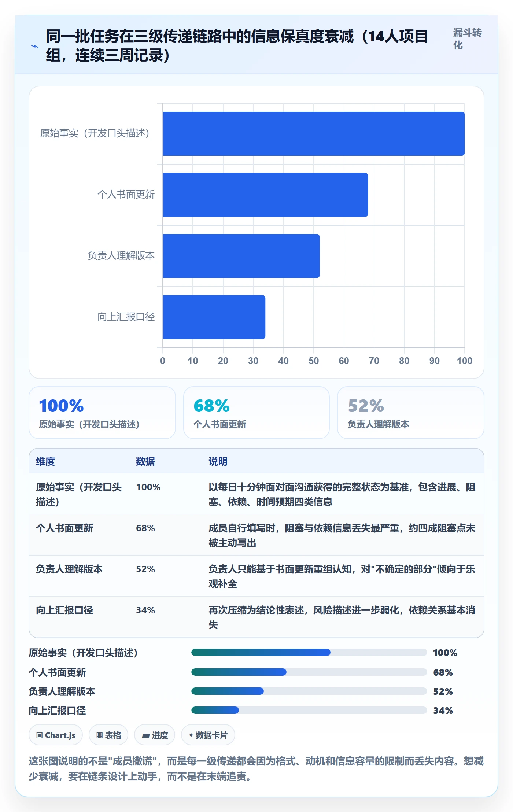Select the 进度 tag chip
Viewport: 513px width, 812px height.
[155, 735]
